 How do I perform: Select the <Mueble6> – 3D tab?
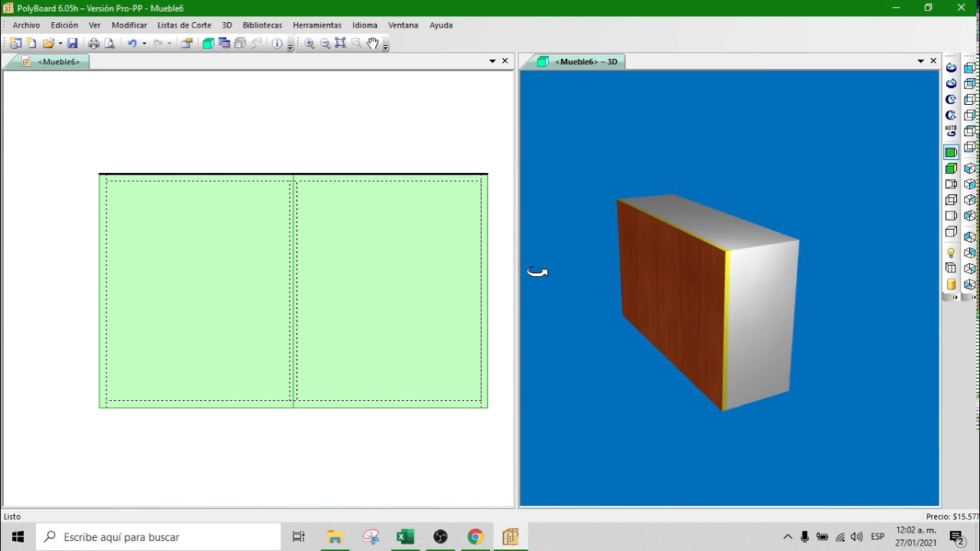pyautogui.click(x=580, y=62)
